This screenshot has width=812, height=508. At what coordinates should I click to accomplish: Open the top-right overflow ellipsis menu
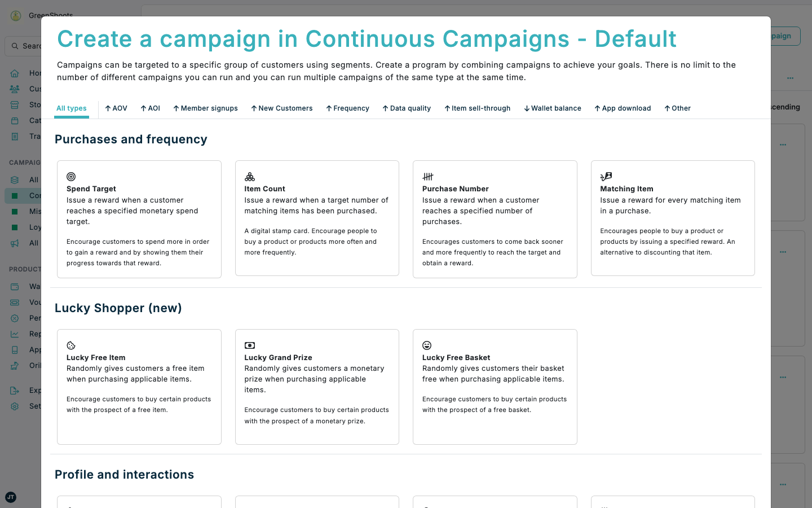tap(790, 78)
